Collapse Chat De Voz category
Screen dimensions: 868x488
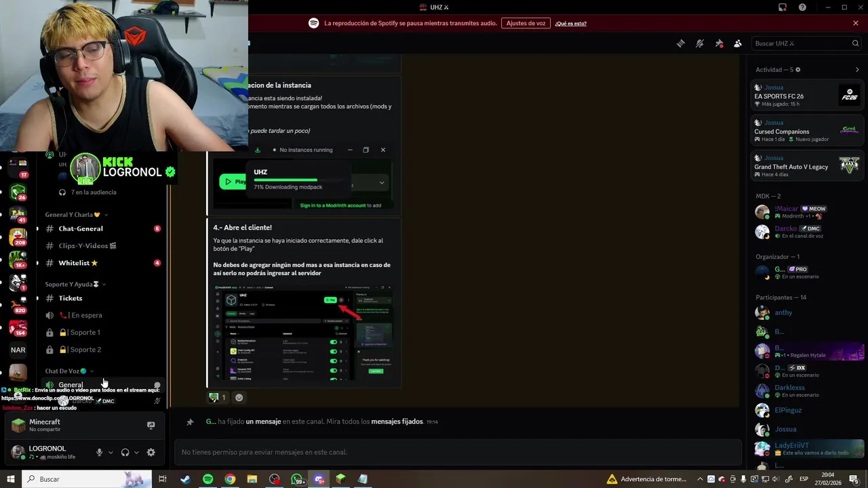click(x=69, y=371)
